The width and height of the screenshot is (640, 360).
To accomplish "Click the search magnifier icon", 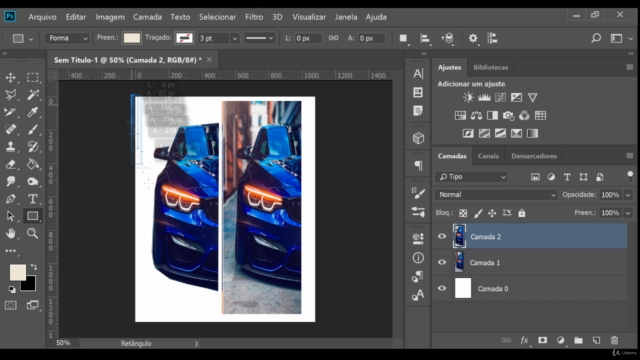I will point(596,38).
